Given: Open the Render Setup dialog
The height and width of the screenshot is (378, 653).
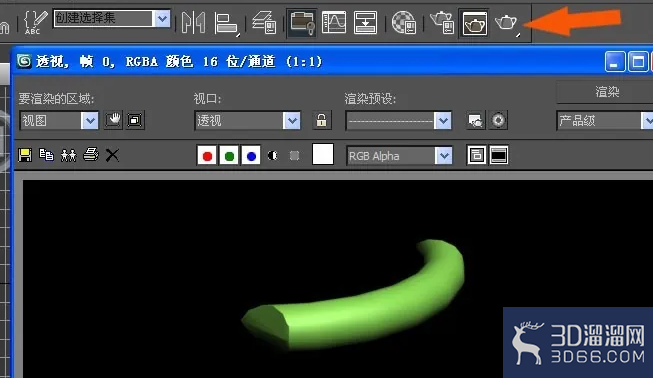Looking at the screenshot, I should [x=442, y=22].
